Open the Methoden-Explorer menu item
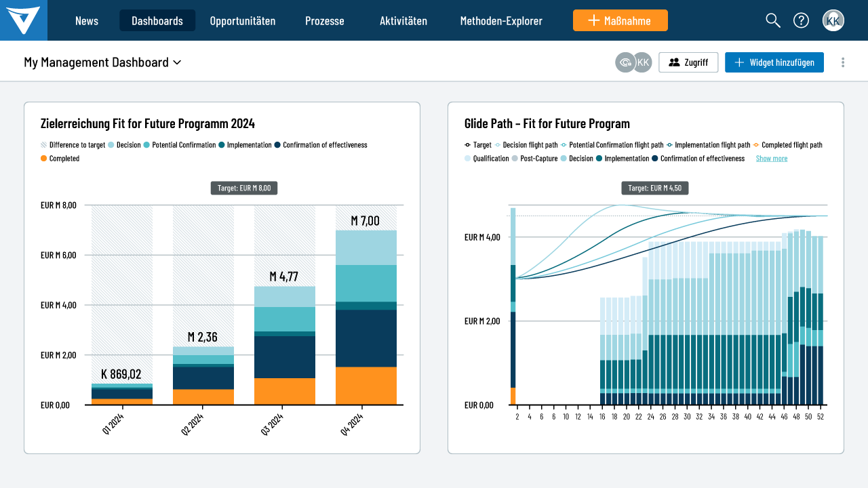This screenshot has width=868, height=488. tap(501, 20)
